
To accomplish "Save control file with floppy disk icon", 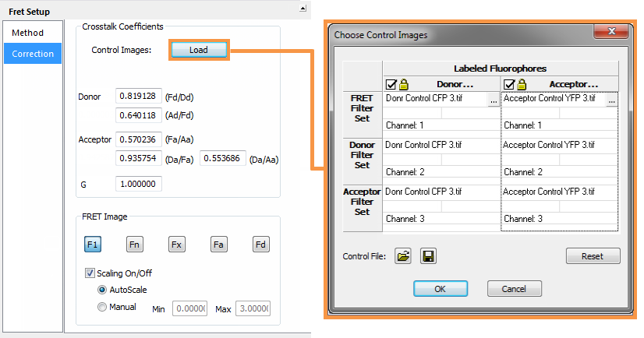I will (x=427, y=256).
